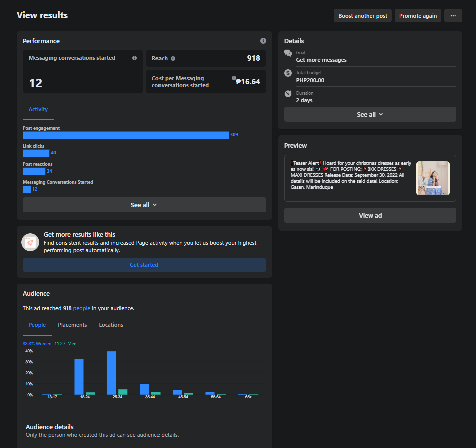Viewport: 476px width, 448px height.
Task: Expand See all in Details panel
Action: click(x=370, y=115)
